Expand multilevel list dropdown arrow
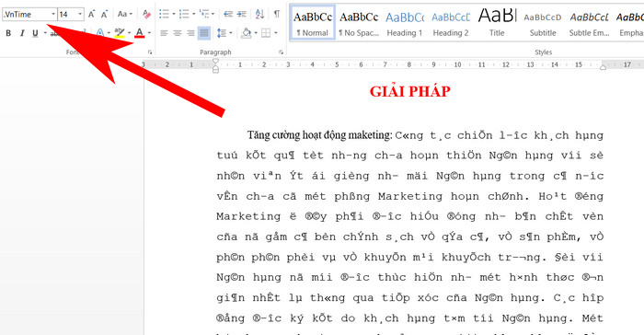Viewport: 644px width, 335px height. point(213,15)
